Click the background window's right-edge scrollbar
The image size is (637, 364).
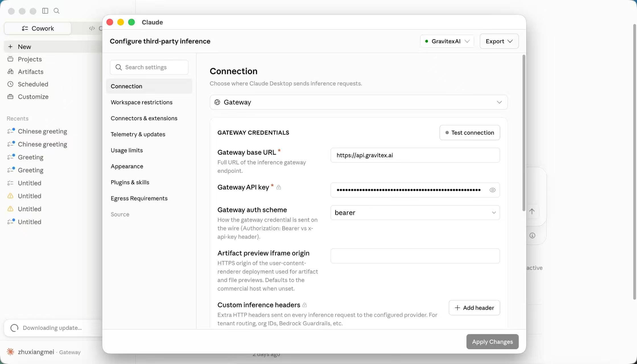[x=634, y=162]
